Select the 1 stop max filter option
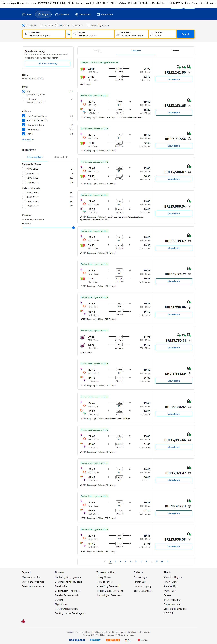Screen dimensions: 217x644 tap(23, 99)
